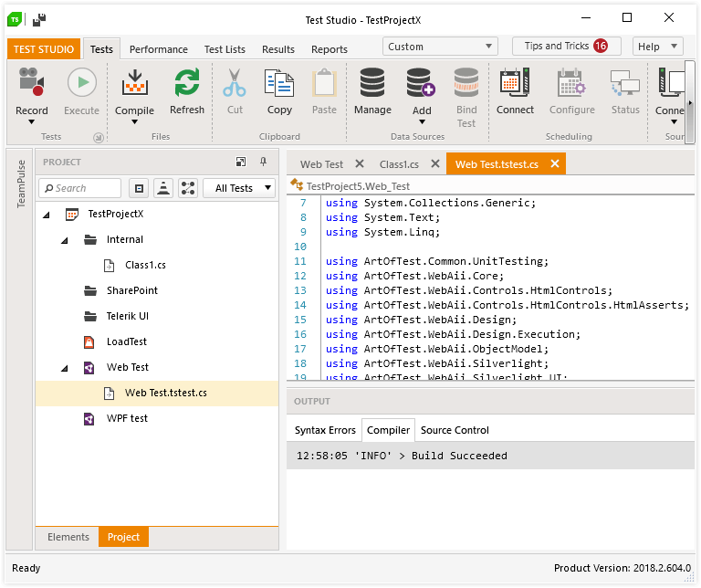
Task: Open the Add data source dropdown arrow
Action: [422, 121]
